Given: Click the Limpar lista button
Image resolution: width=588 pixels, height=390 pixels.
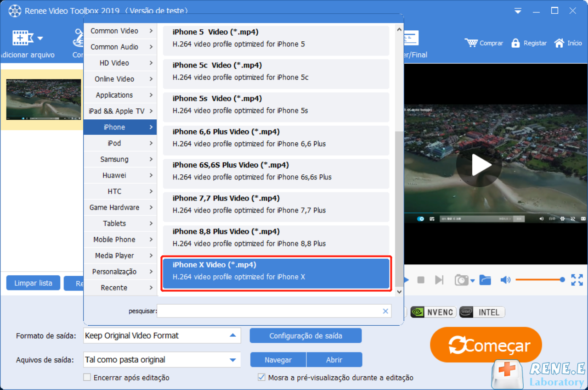Looking at the screenshot, I should 33,283.
